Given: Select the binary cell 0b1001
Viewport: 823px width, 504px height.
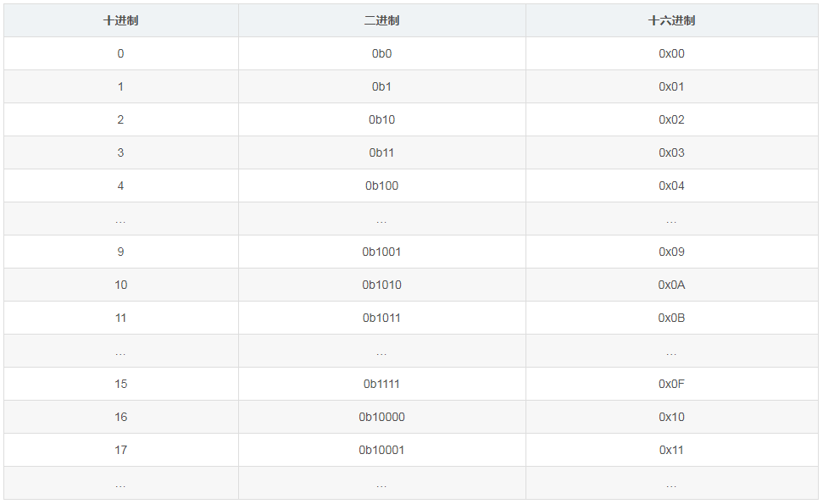Looking at the screenshot, I should coord(381,252).
